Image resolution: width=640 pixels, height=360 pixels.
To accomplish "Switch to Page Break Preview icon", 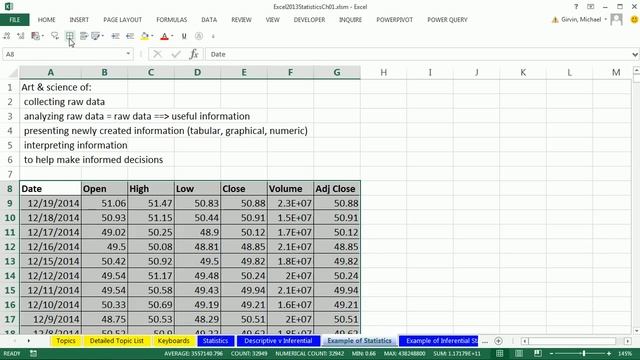I will (x=538, y=353).
